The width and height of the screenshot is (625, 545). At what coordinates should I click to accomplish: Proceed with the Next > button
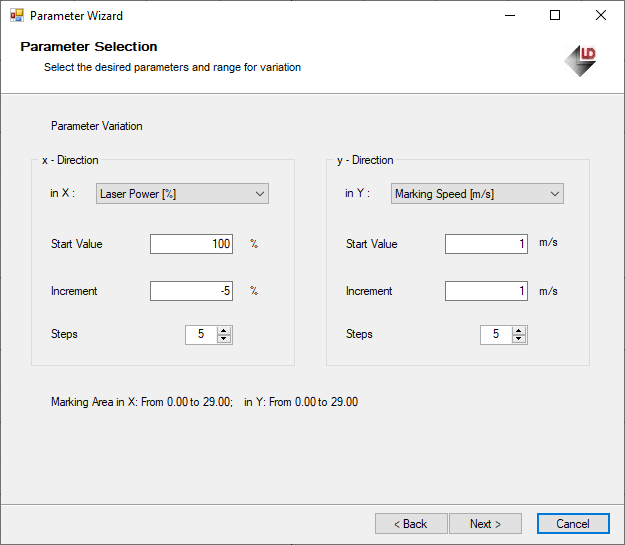(x=485, y=524)
